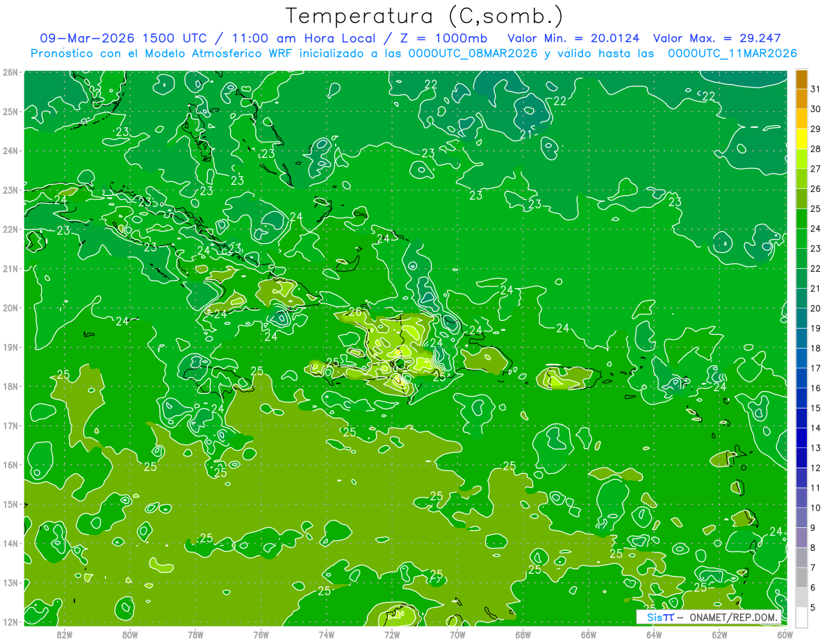This screenshot has height=644, width=834.
Task: Click the 'Temperatura (C,somb.)' chart title
Action: tap(425, 17)
